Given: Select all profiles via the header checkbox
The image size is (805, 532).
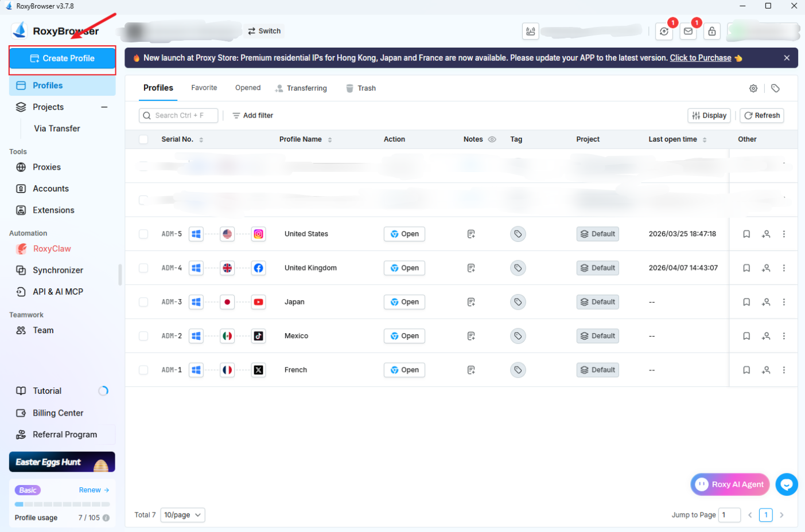Looking at the screenshot, I should click(x=143, y=139).
